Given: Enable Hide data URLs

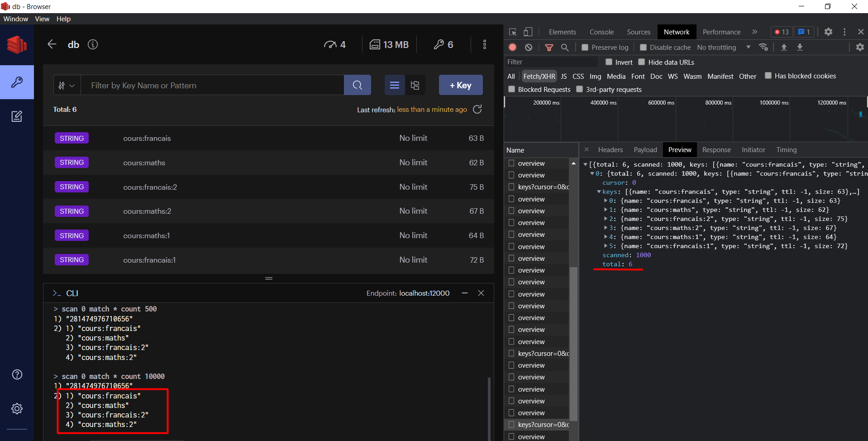Looking at the screenshot, I should tap(641, 62).
